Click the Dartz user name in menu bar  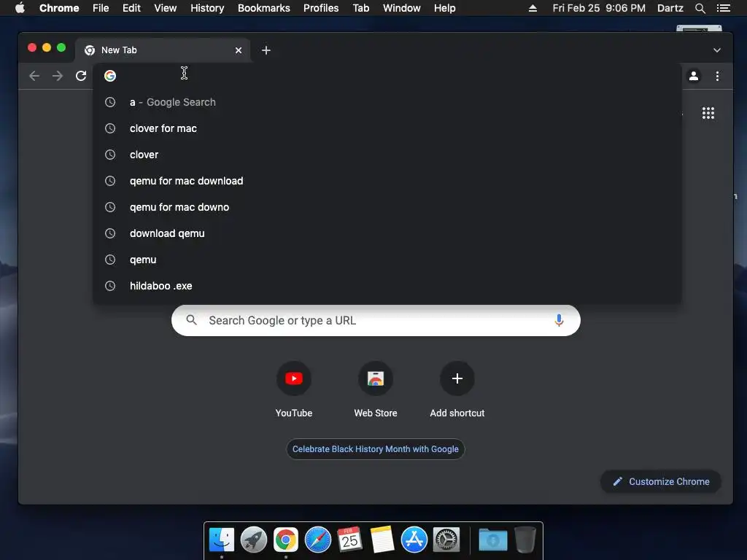tap(670, 8)
